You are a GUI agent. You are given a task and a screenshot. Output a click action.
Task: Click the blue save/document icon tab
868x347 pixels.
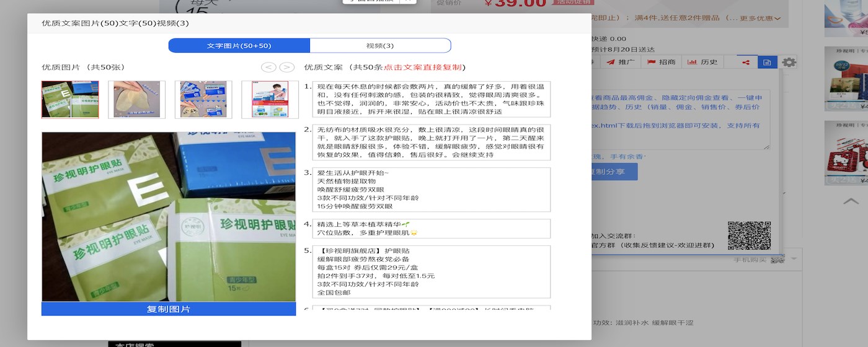click(x=768, y=62)
